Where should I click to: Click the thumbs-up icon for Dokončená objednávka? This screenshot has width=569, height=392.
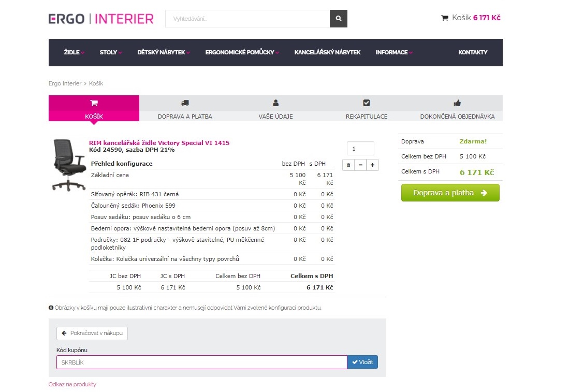point(457,103)
